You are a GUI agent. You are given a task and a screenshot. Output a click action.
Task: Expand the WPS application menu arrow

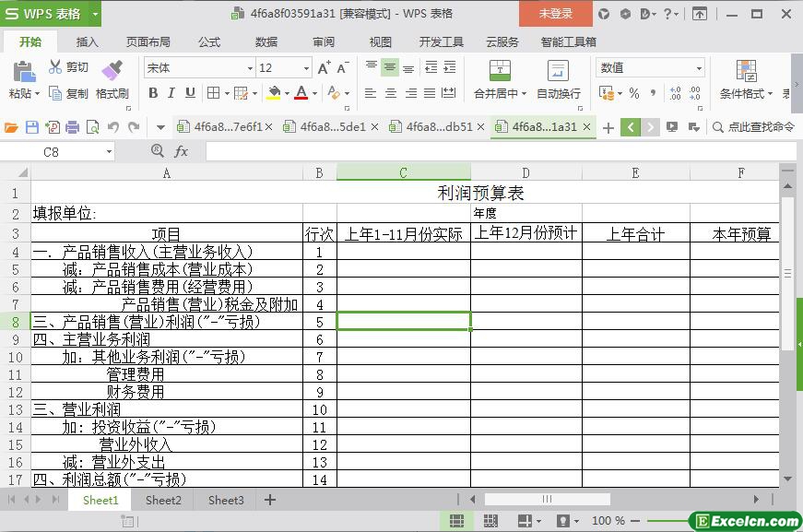[95, 14]
